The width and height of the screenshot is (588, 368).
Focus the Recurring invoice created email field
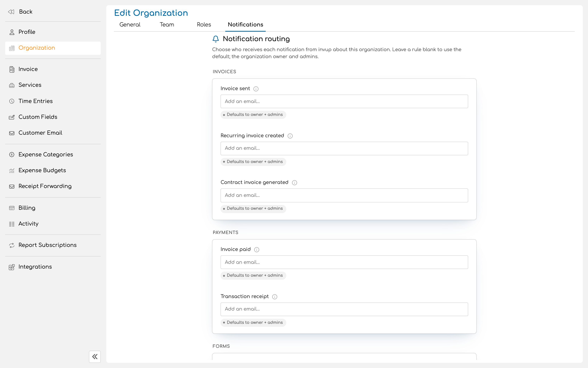pyautogui.click(x=344, y=148)
